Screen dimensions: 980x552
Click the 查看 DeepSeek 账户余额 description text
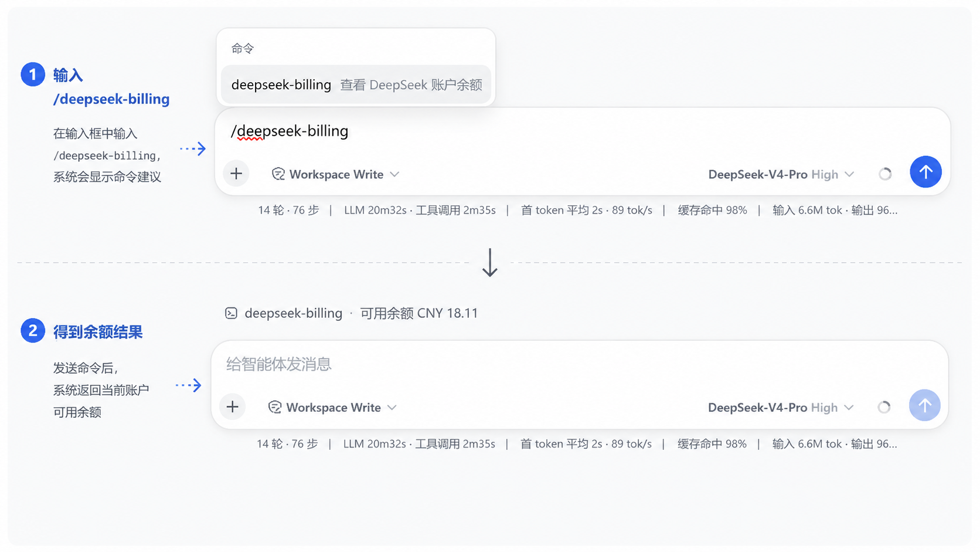pyautogui.click(x=411, y=84)
